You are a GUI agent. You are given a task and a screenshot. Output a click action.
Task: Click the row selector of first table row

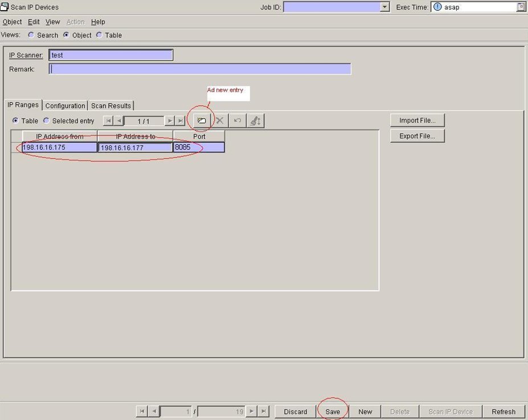coord(17,147)
